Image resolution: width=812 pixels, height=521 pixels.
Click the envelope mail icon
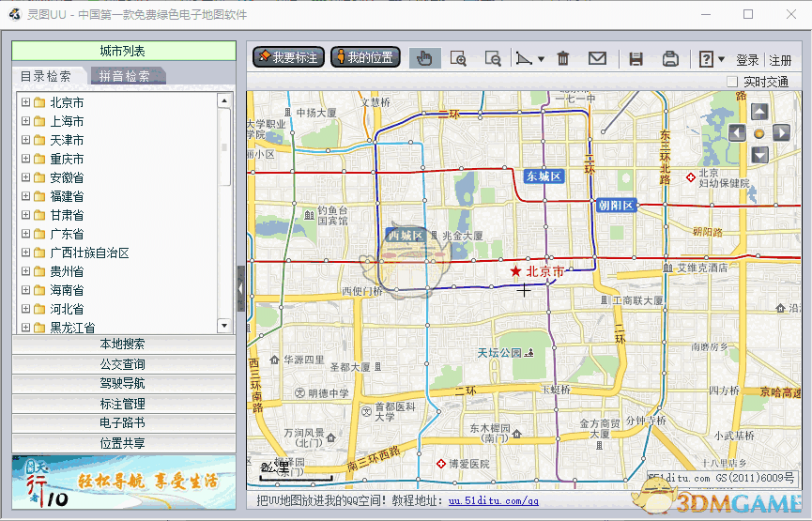click(597, 58)
